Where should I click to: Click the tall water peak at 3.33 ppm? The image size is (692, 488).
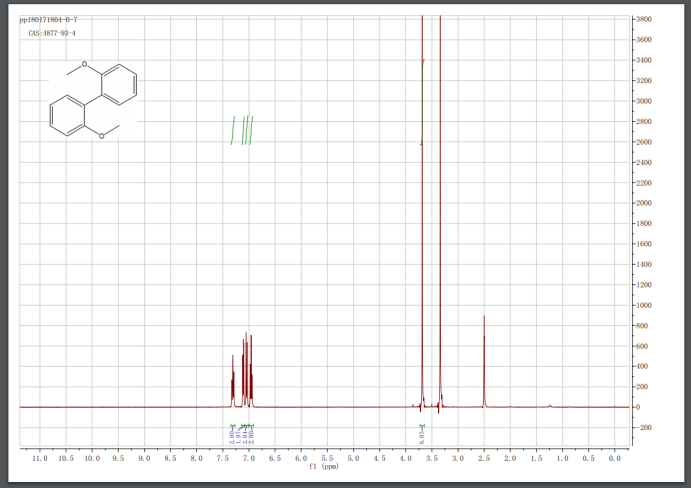click(x=440, y=212)
